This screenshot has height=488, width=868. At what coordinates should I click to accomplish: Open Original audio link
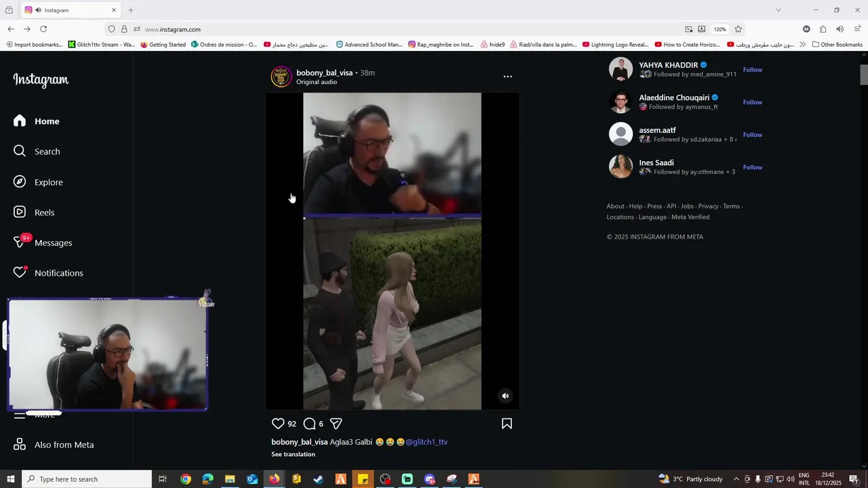(317, 82)
